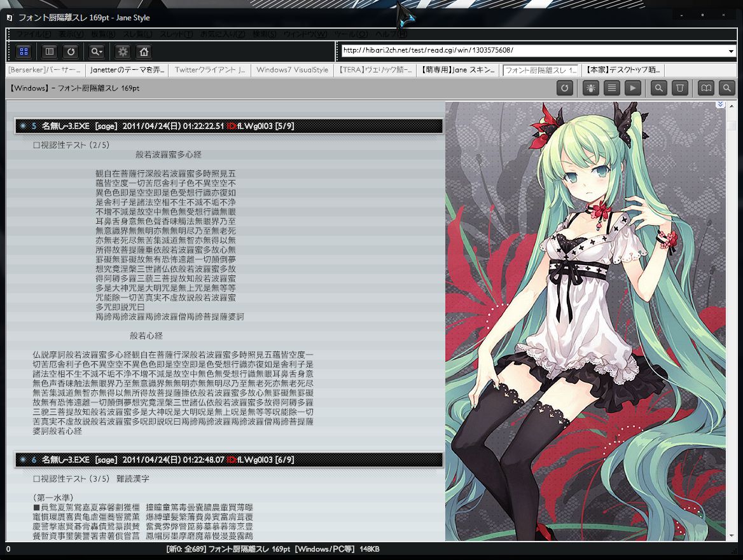
Task: Click timestamp 01:22:22.51 on post 5
Action: tap(204, 126)
